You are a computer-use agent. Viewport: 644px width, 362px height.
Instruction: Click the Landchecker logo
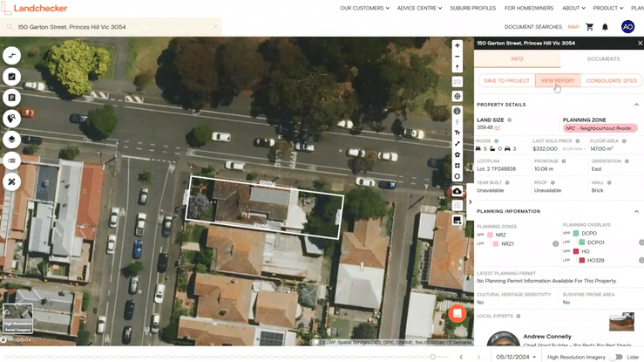tap(35, 8)
